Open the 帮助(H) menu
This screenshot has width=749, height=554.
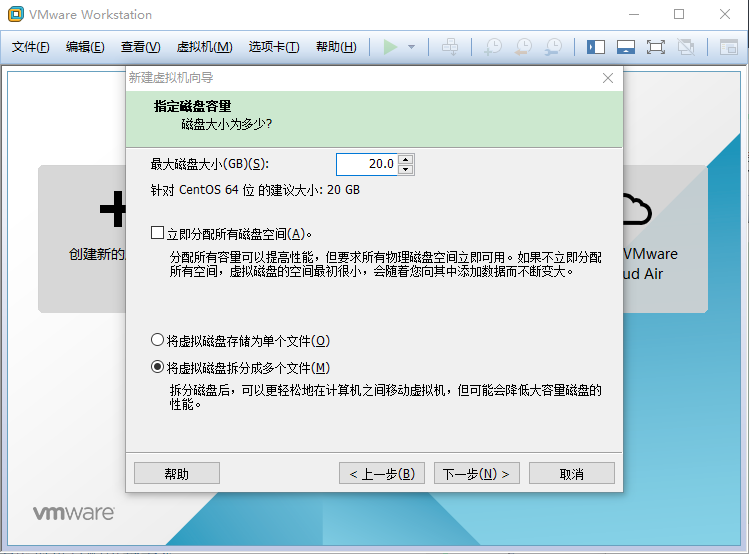(x=336, y=47)
